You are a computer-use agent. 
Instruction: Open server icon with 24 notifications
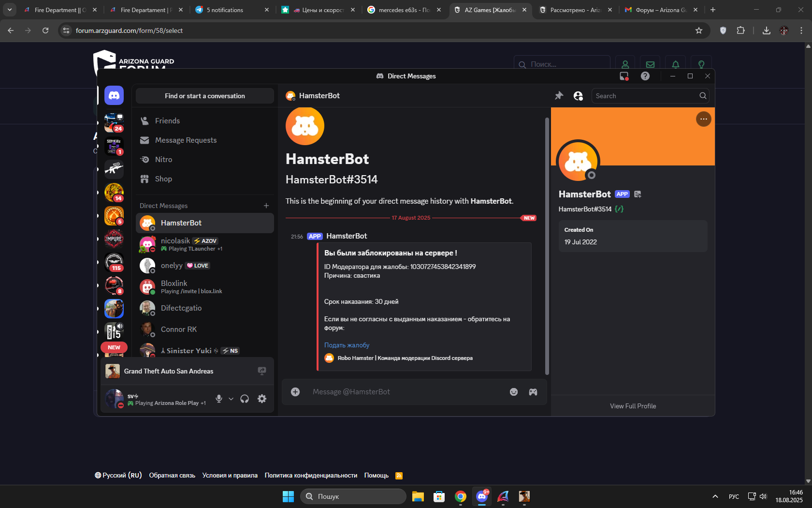[114, 123]
